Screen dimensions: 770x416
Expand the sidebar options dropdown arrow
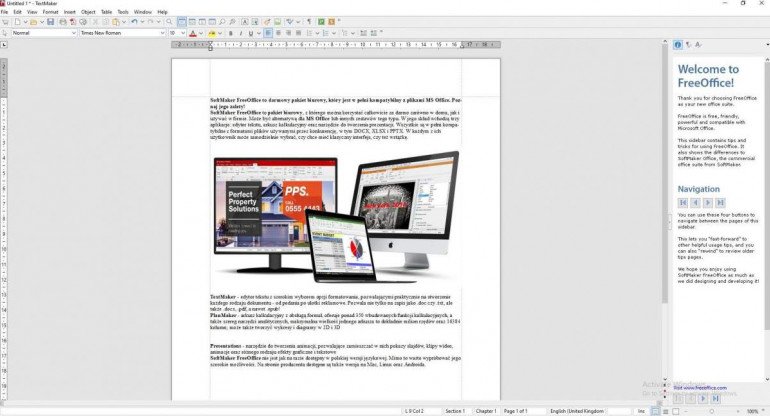pyautogui.click(x=767, y=45)
